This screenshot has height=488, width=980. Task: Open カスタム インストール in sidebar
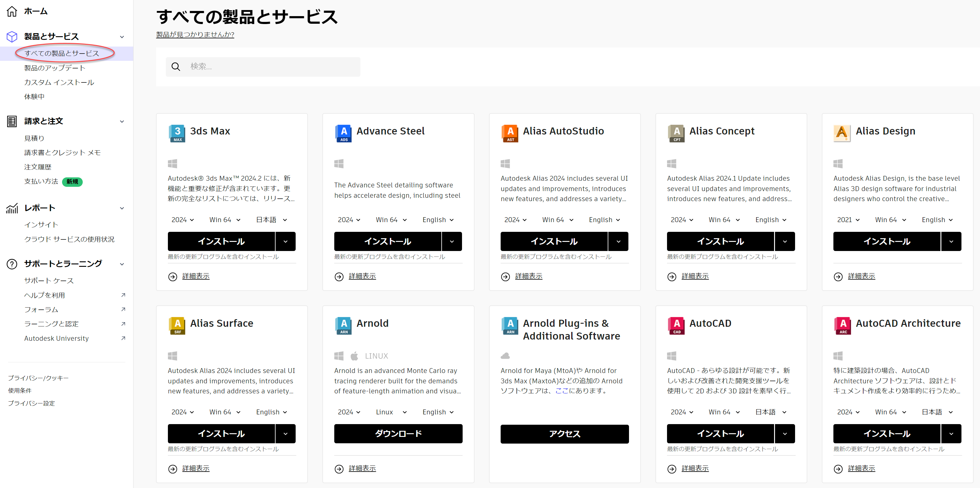[59, 82]
